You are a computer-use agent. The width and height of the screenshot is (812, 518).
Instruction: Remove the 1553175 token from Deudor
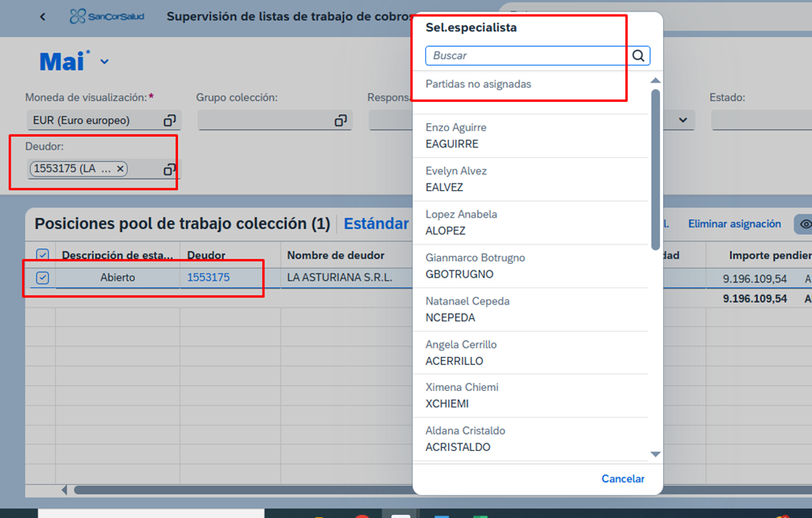click(x=120, y=169)
